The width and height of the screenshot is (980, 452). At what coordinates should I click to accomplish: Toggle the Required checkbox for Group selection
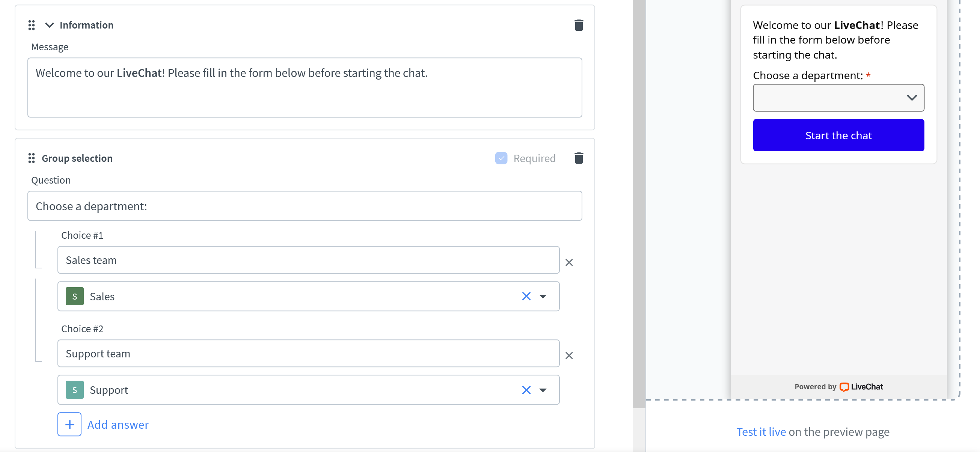coord(501,158)
